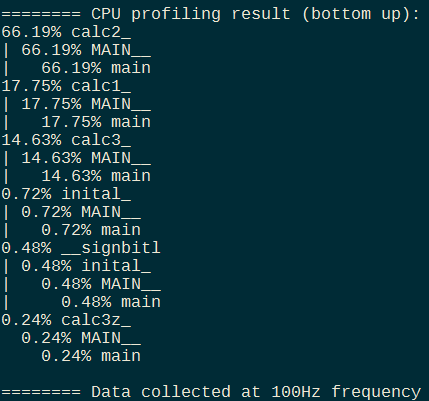Click the 0.72% MAIN__ line
429x401 pixels.
point(81,212)
